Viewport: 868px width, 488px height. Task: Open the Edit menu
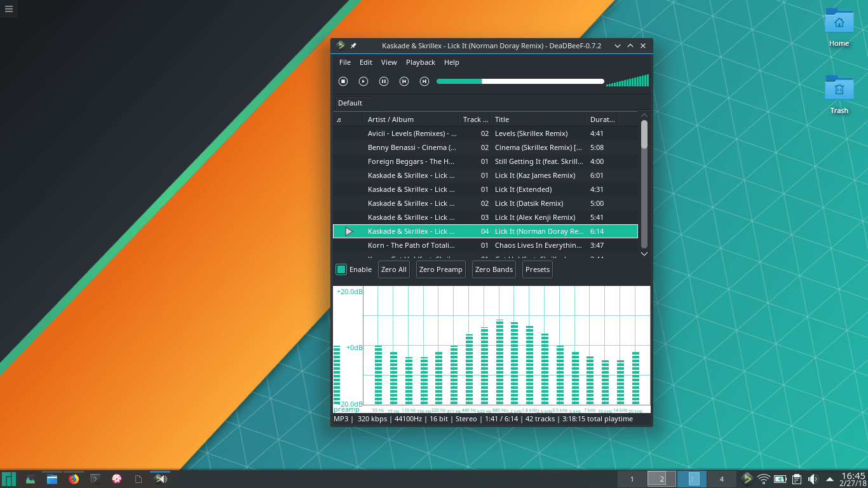(366, 62)
